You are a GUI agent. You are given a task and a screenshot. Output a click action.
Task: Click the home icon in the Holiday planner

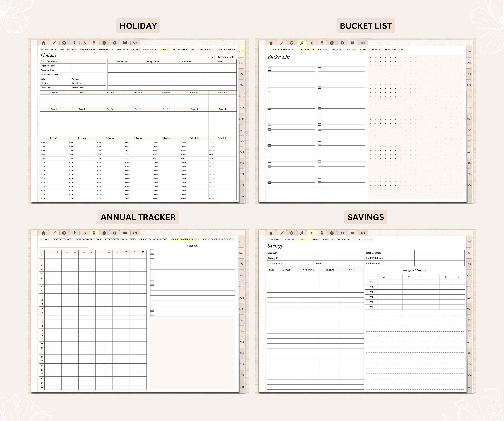click(x=44, y=43)
